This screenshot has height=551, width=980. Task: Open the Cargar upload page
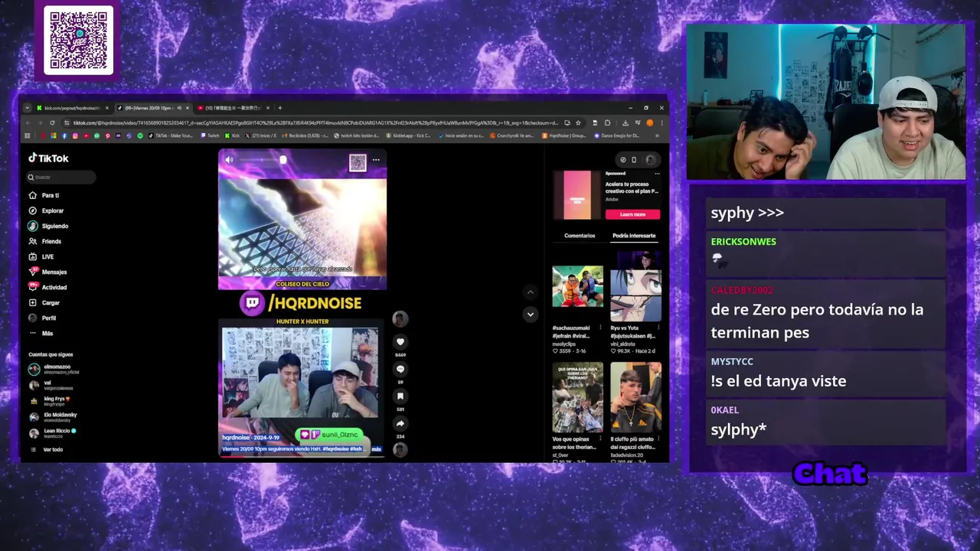point(44,302)
